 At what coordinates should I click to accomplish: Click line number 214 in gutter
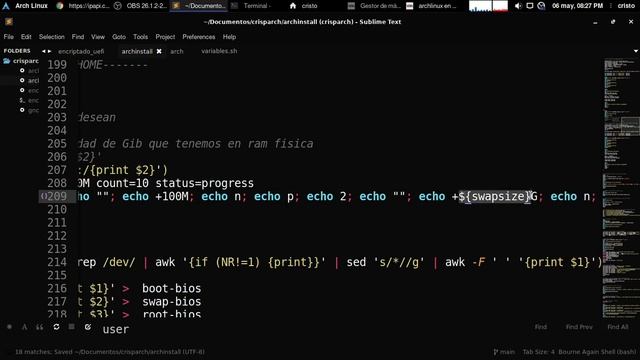point(57,262)
